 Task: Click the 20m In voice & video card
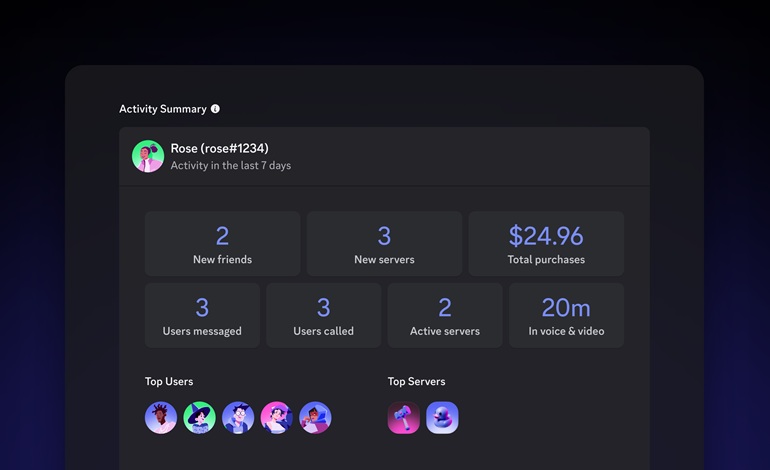click(566, 315)
